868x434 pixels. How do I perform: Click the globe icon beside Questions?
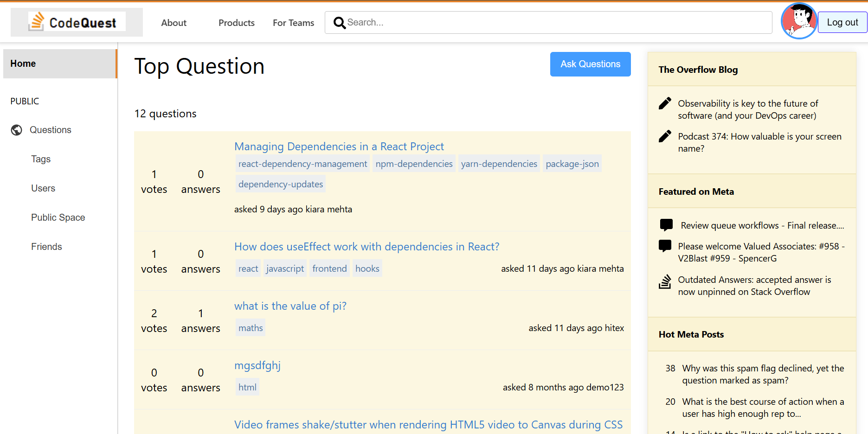coord(17,130)
